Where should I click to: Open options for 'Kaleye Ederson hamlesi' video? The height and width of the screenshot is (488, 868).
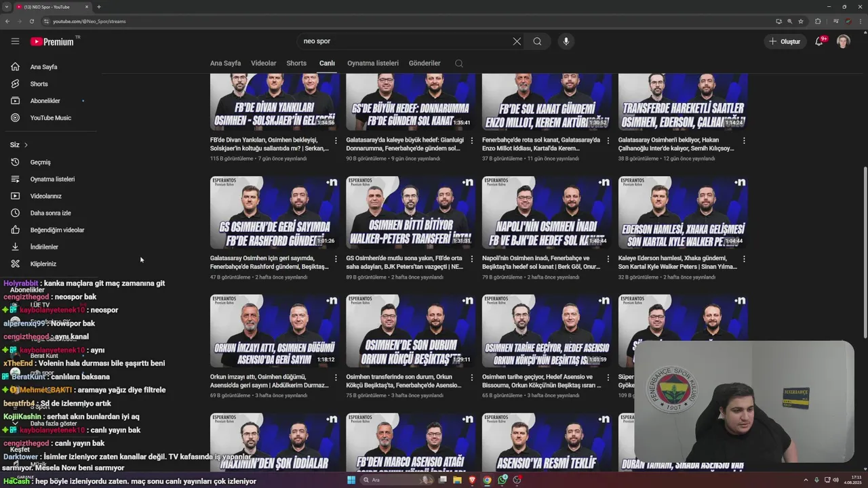(x=744, y=259)
